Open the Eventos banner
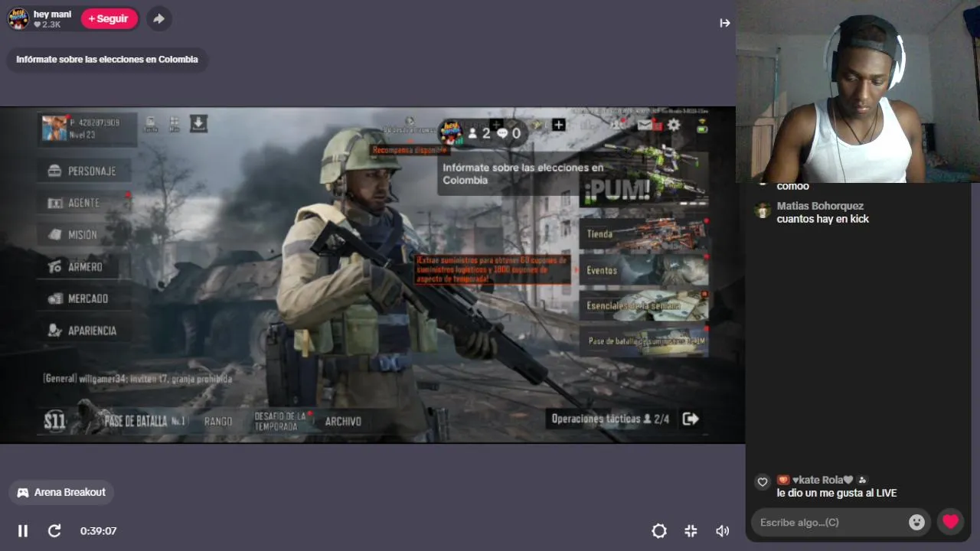 (644, 270)
